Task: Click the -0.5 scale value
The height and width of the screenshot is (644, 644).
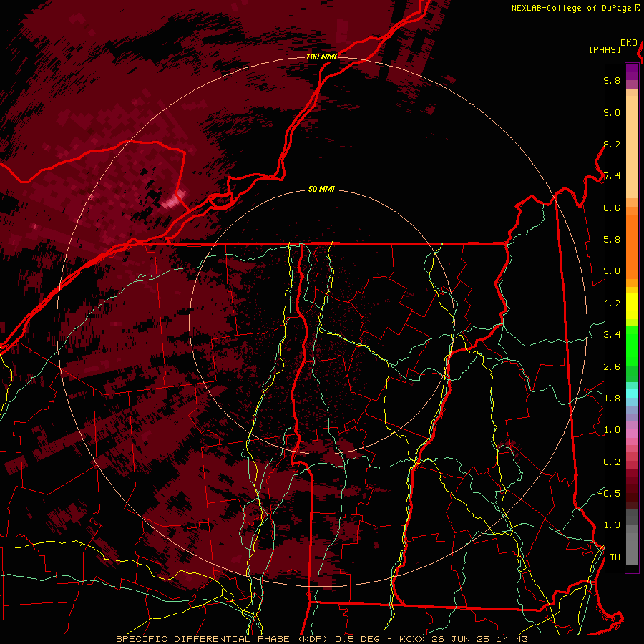Action: (x=609, y=493)
